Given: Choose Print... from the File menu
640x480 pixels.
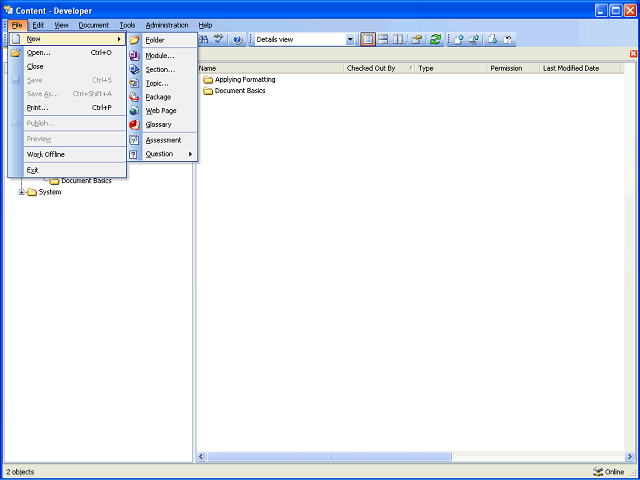Looking at the screenshot, I should [67, 108].
